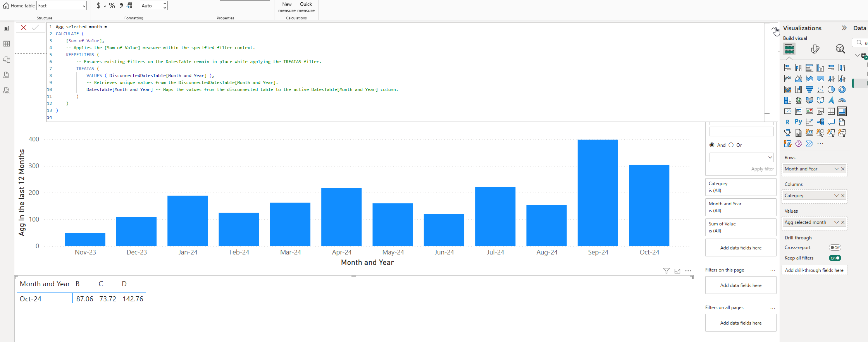Turn off Keep all filters toggle

pyautogui.click(x=835, y=258)
